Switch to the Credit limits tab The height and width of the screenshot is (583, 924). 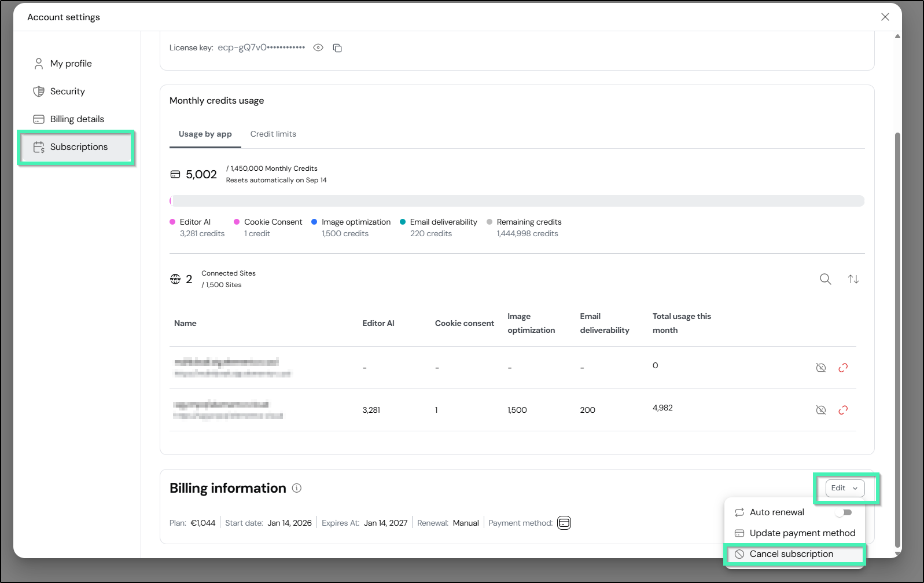click(273, 134)
